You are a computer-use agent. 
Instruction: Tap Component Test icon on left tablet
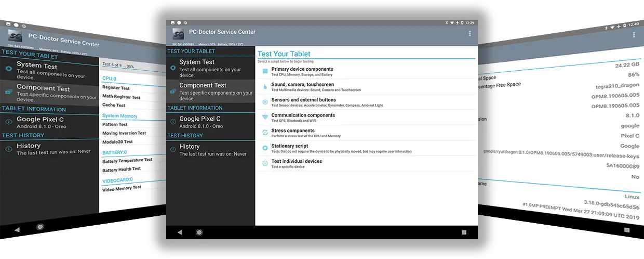point(8,92)
